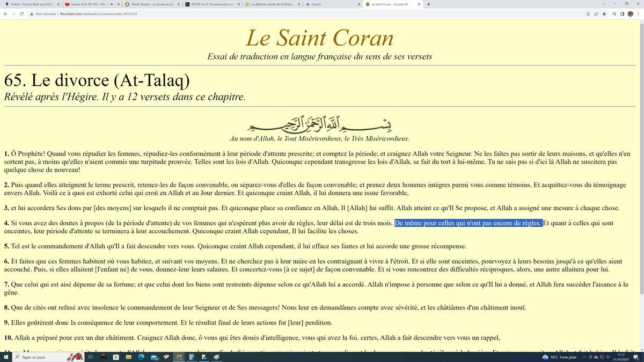Click 'Au nom d'Allah, le Tout Miséricordieux' line
The height and width of the screenshot is (362, 644).
[x=319, y=139]
